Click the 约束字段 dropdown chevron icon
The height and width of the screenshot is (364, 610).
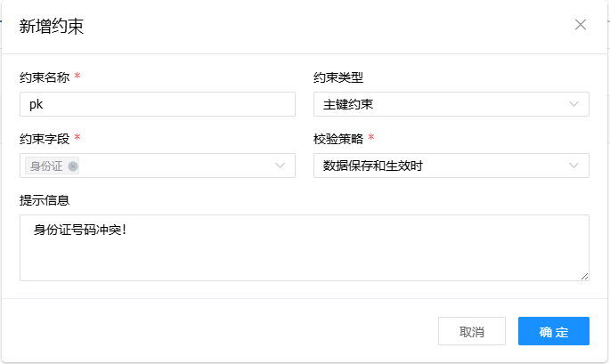[x=281, y=166]
